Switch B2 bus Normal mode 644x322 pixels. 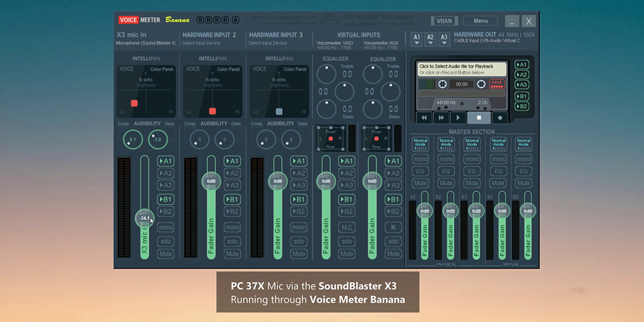524,144
